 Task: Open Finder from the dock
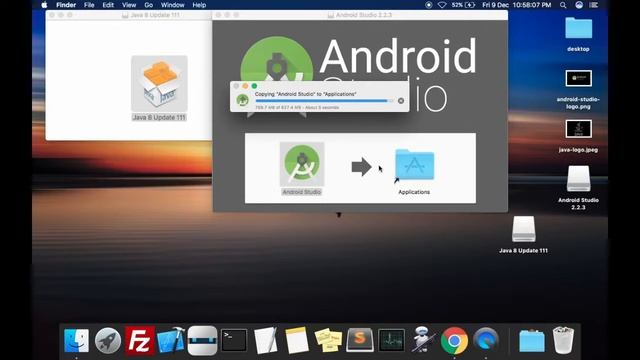[x=76, y=340]
